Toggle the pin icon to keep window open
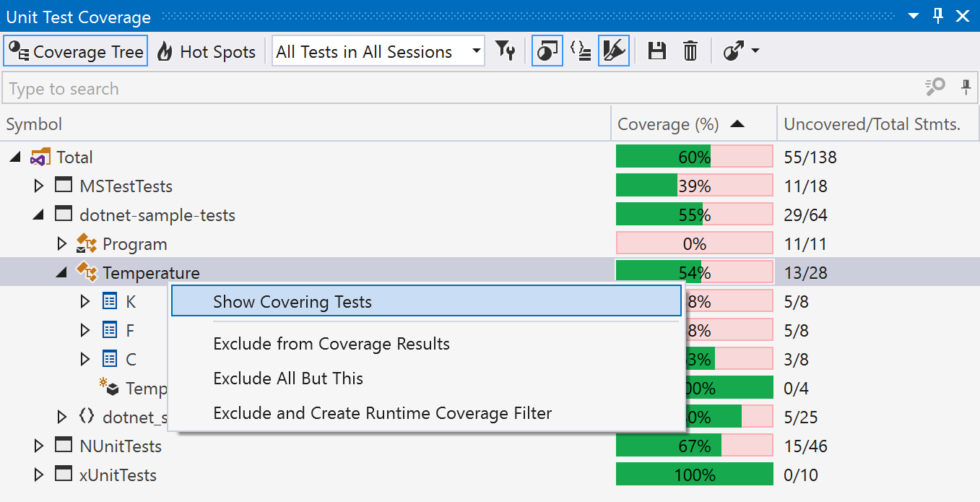980x502 pixels. (937, 15)
